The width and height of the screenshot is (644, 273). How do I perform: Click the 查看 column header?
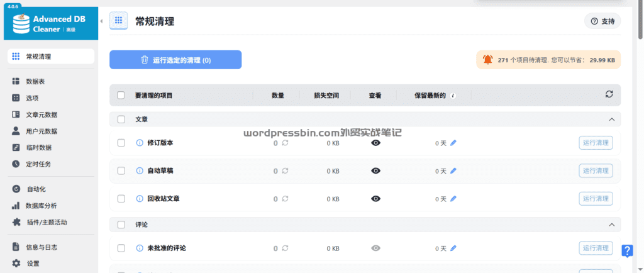[375, 96]
